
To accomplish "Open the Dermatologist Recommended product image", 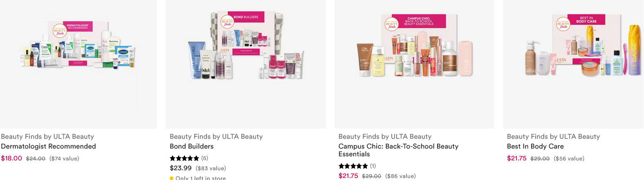I will tap(78, 64).
